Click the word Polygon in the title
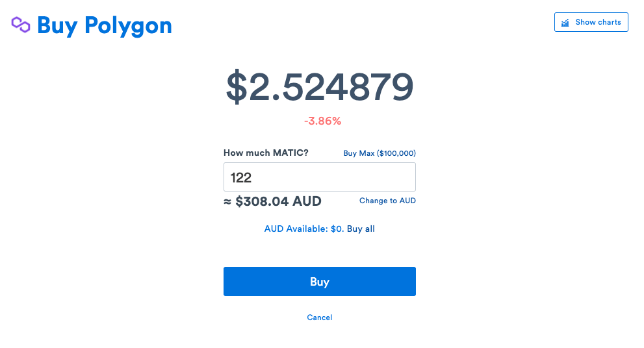 [128, 26]
